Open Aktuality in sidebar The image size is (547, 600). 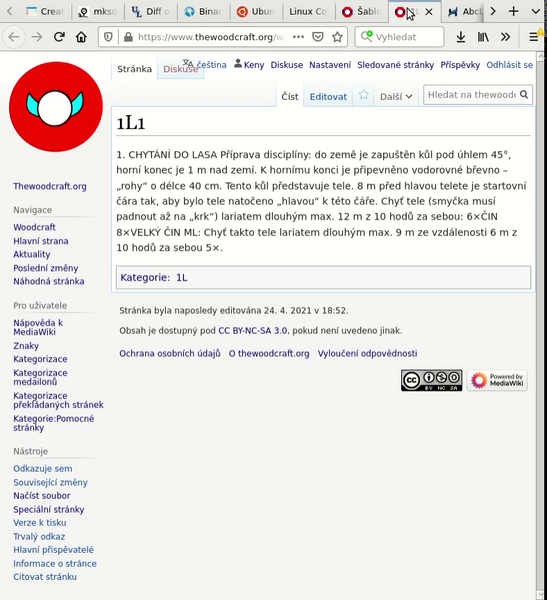tap(32, 254)
